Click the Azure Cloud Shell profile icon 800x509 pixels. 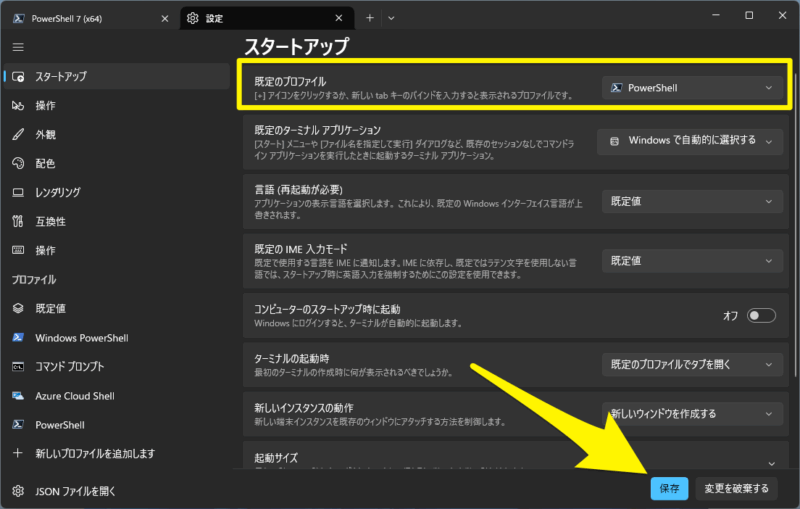pos(18,396)
